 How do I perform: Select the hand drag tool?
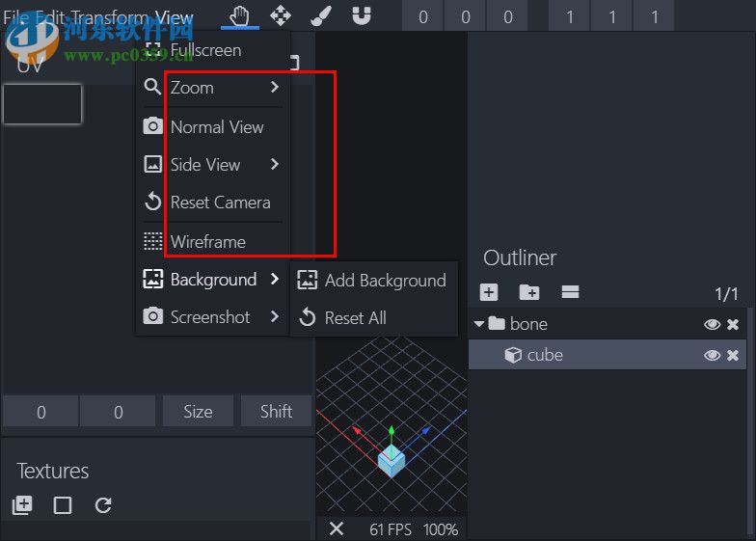239,16
